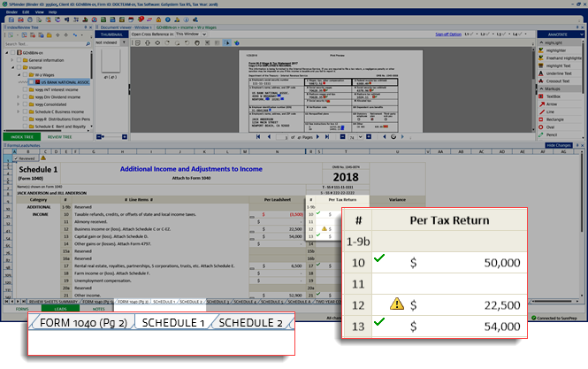The width and height of the screenshot is (588, 369).
Task: Collapse the Income folder in tree
Action: pos(11,67)
